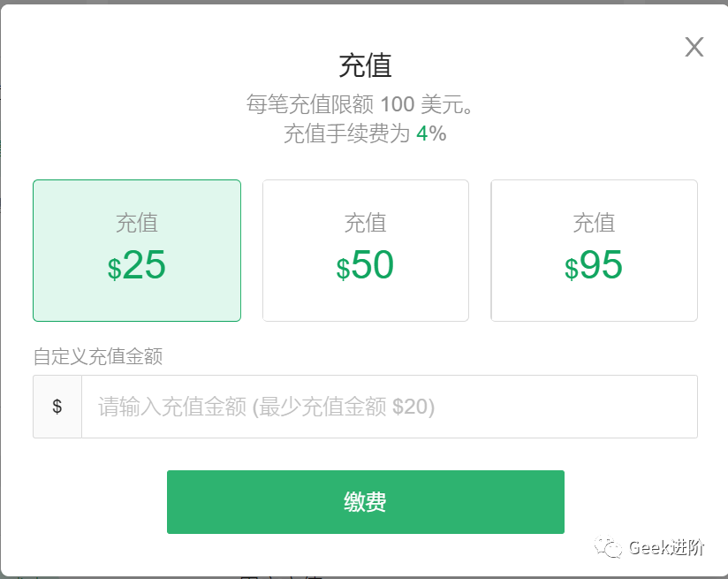
Task: Click the dollar symbol in the $95 card
Action: click(571, 270)
